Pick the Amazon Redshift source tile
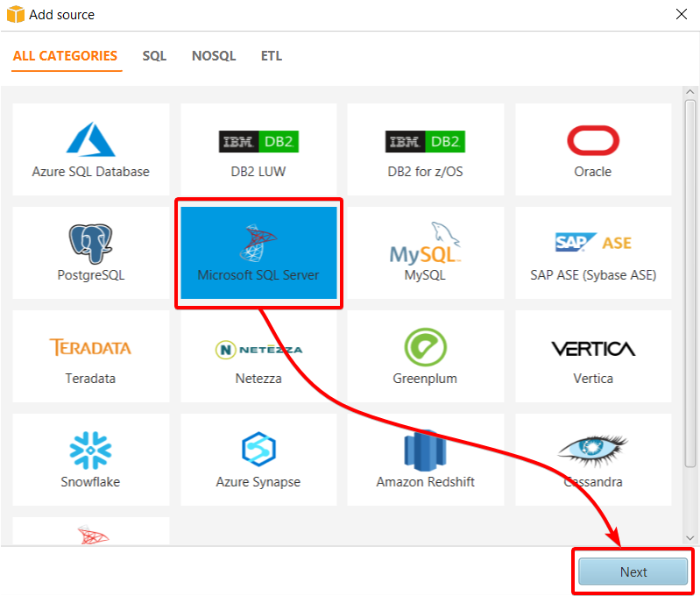 point(426,460)
